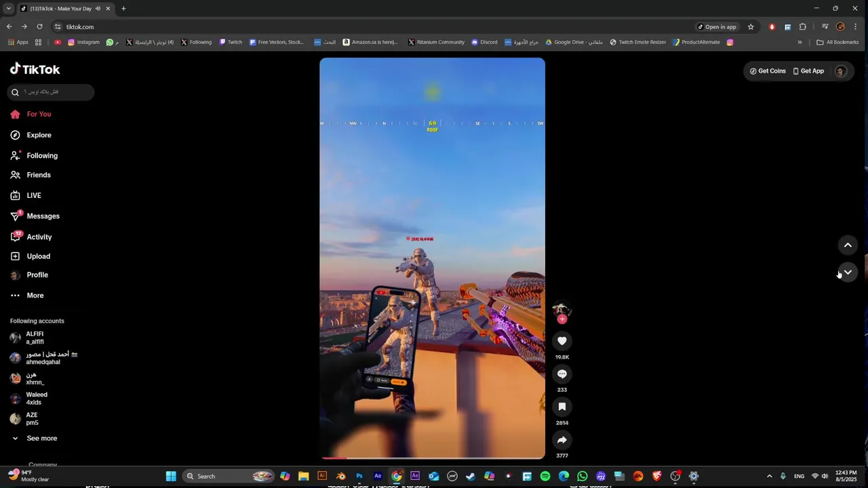The image size is (868, 488).
Task: Click the video progress bar
Action: click(x=432, y=458)
